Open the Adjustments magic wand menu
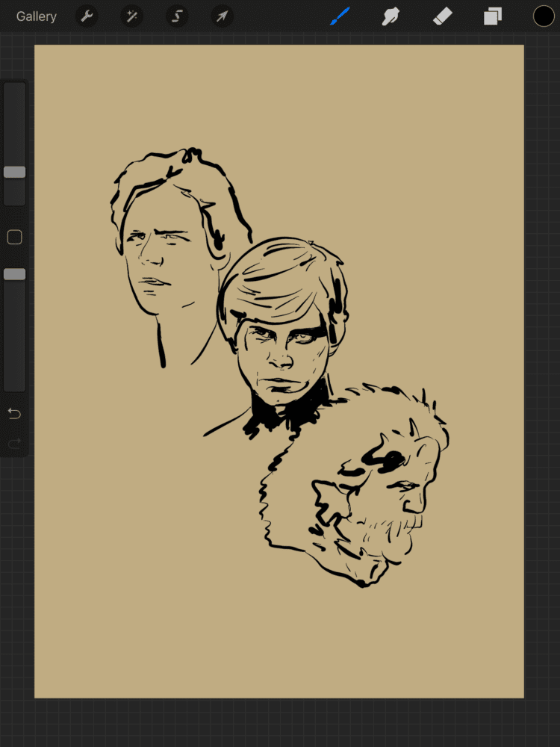560x747 pixels. (132, 16)
